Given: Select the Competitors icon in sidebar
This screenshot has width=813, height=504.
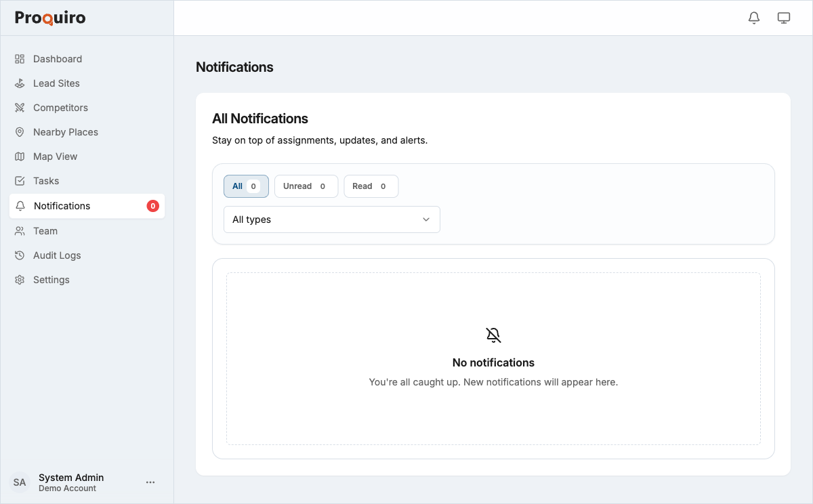Looking at the screenshot, I should 20,108.
